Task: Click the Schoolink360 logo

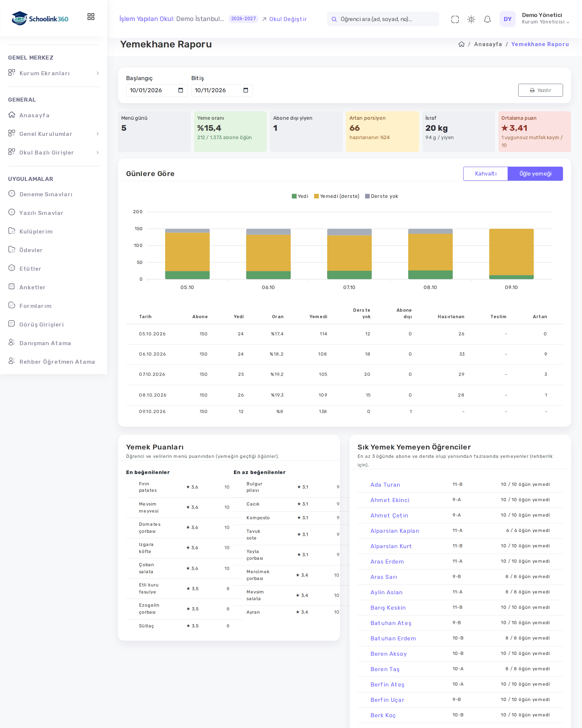Action: pyautogui.click(x=40, y=19)
